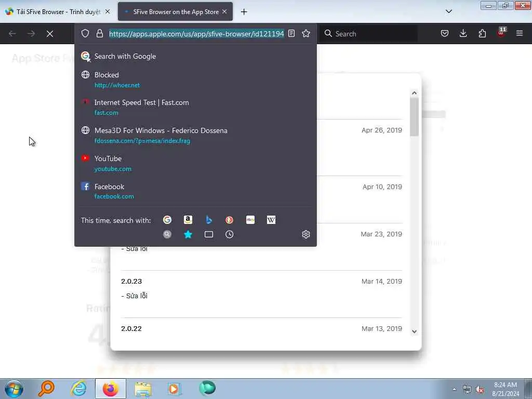Close the SFive Browser on the App Store tab
The image size is (532, 399).
coord(224,11)
